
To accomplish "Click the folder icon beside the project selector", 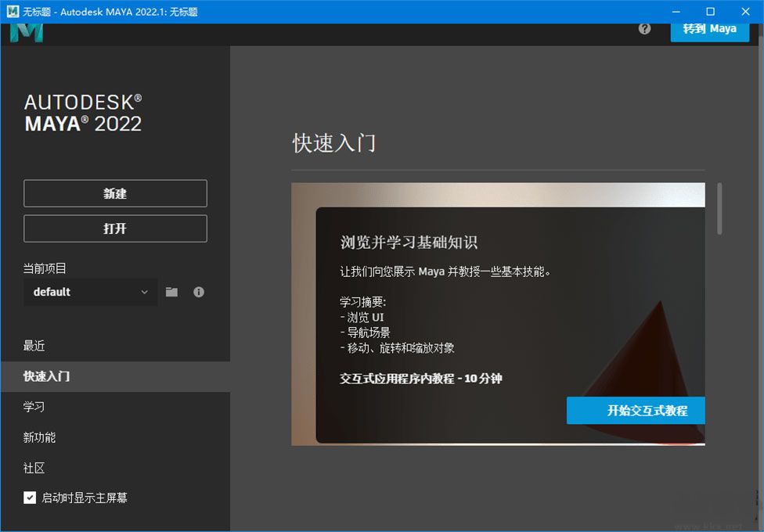I will coord(171,292).
